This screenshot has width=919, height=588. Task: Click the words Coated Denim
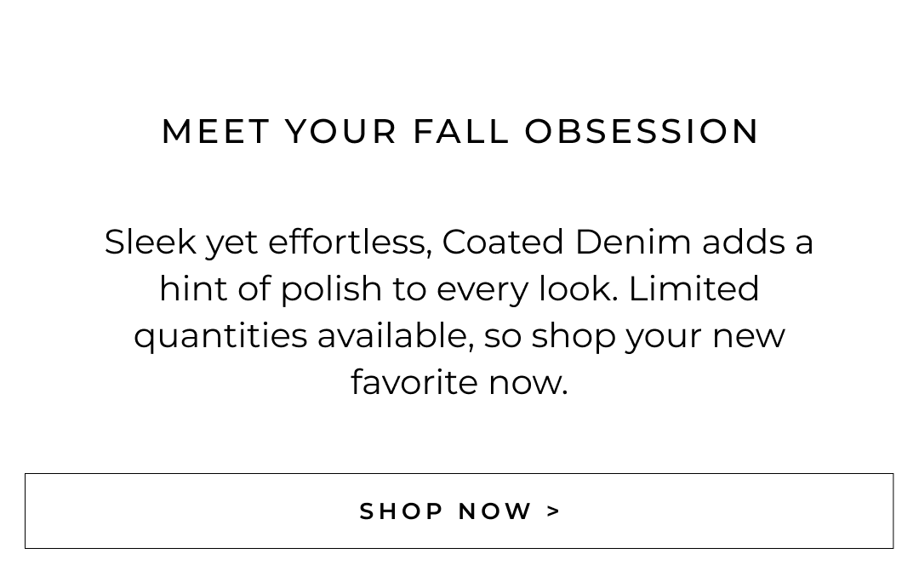pos(566,242)
